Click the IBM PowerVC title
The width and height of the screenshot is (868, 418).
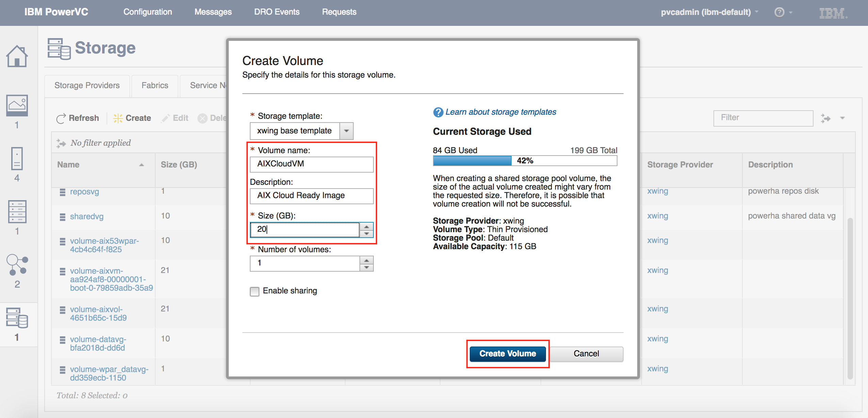pos(56,12)
